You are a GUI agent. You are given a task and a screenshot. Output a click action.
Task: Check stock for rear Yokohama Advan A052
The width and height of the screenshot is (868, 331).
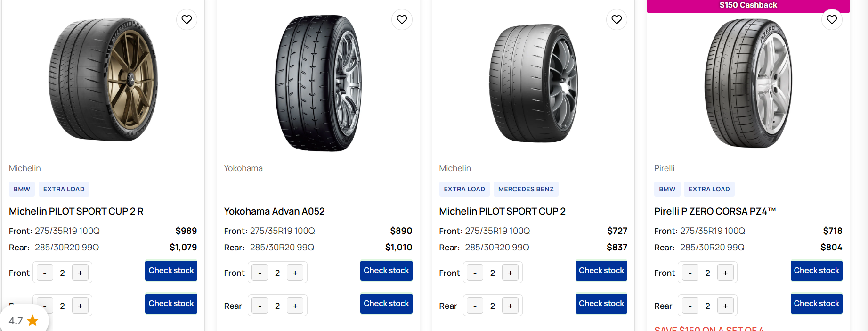pos(386,304)
